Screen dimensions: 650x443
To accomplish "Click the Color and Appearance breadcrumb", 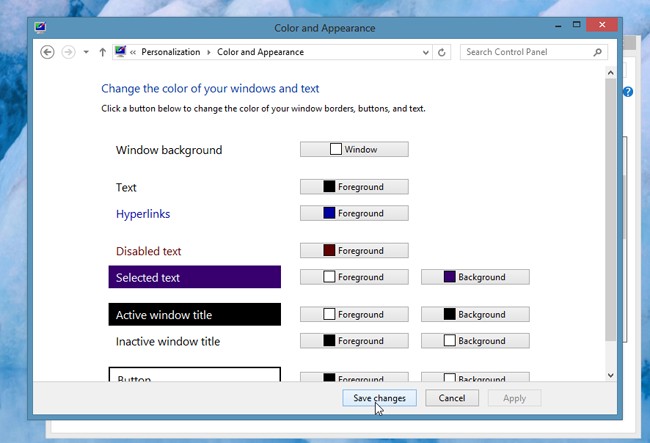I will 260,52.
